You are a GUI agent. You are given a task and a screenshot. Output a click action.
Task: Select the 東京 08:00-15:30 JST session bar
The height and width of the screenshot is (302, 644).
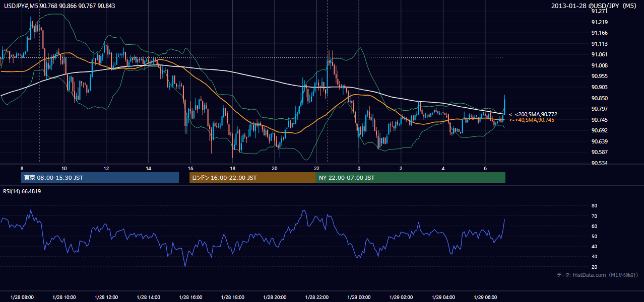click(x=100, y=178)
